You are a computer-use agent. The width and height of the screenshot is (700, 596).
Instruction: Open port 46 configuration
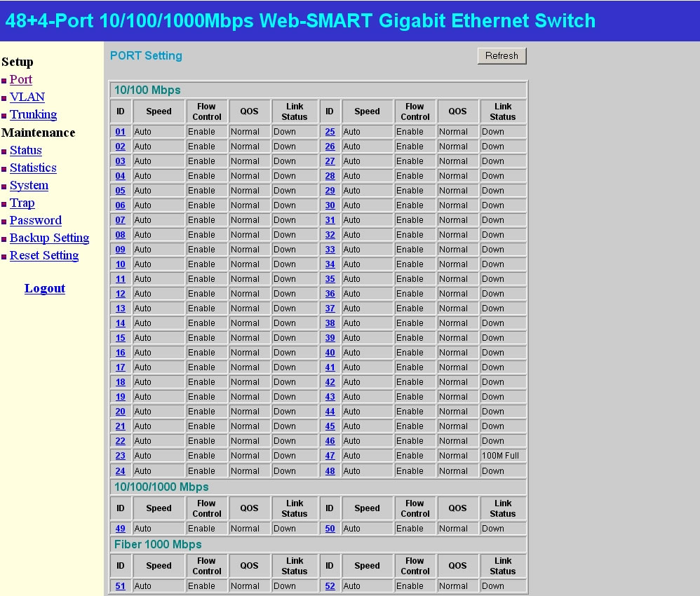[330, 441]
